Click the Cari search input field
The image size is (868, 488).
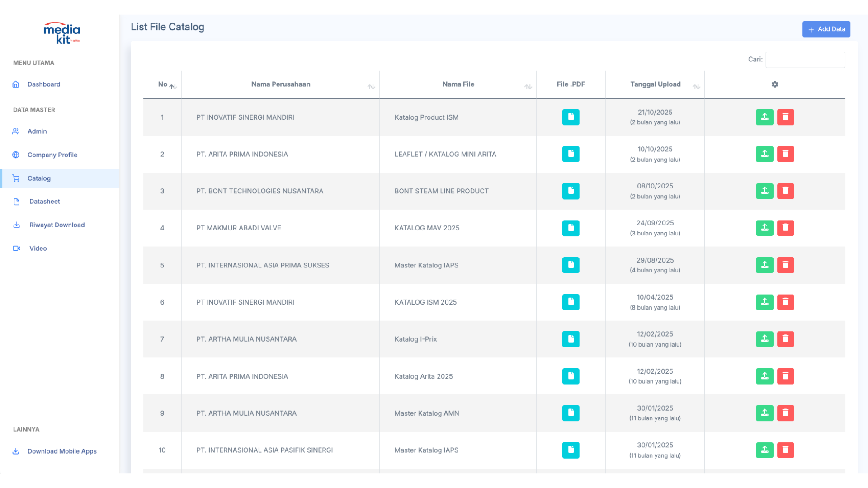pyautogui.click(x=805, y=60)
